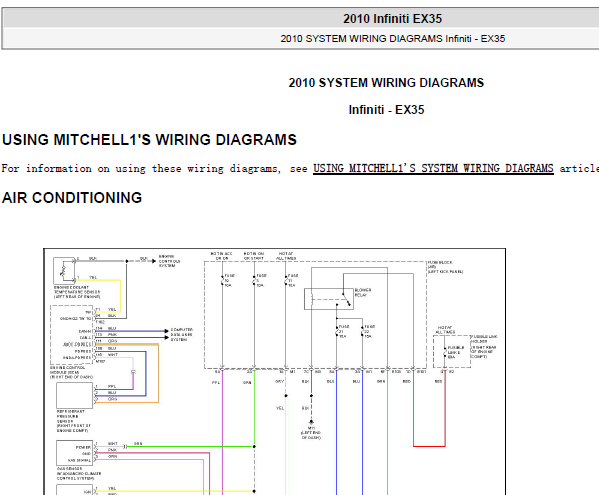Click the fusible link holder box in diagram
The image size is (599, 495).
452,352
